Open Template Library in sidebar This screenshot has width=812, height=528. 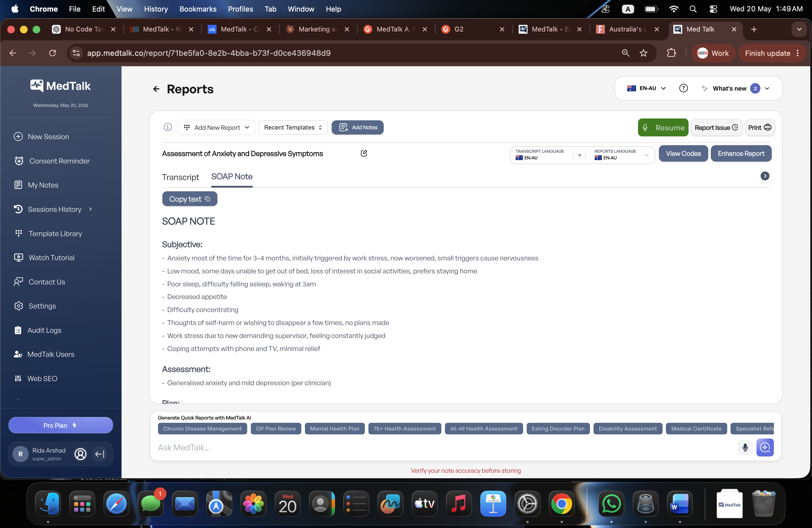(48, 234)
